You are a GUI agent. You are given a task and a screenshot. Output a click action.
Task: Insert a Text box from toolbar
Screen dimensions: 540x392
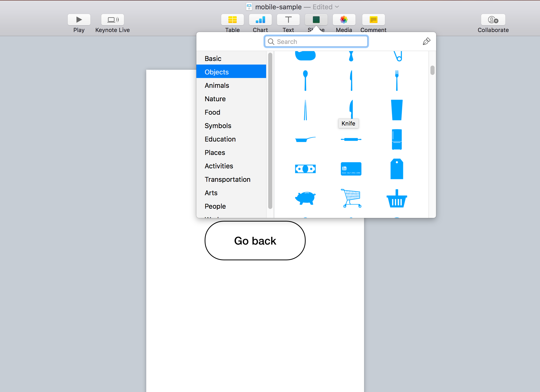tap(288, 20)
